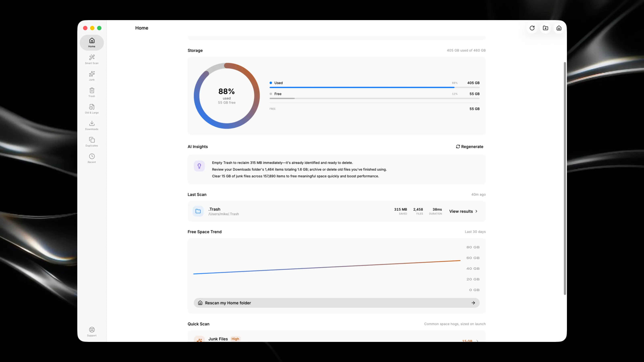The image size is (644, 362).
Task: Click the '38ms' duration value
Action: coord(437,209)
